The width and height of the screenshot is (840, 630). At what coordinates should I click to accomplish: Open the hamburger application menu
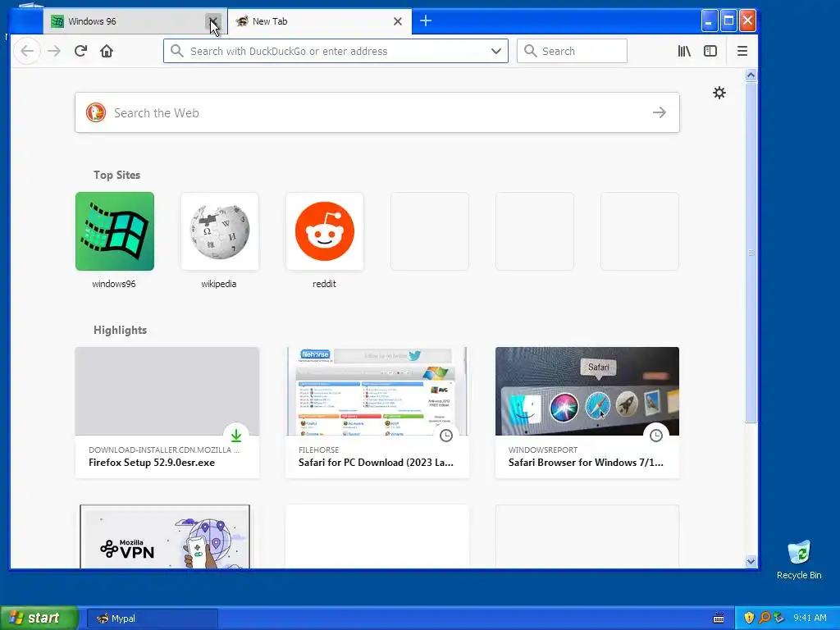click(742, 51)
